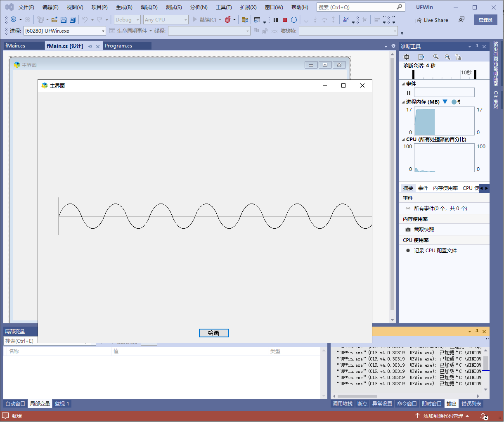The image size is (504, 422).
Task: Click the Save All icon
Action: (73, 19)
